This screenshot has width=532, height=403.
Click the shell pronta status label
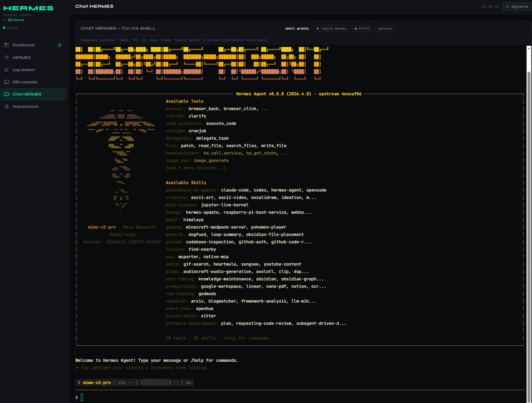(x=297, y=28)
